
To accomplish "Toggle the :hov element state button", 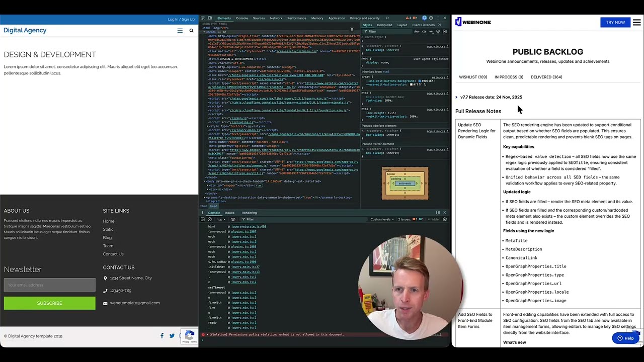I will pyautogui.click(x=417, y=31).
